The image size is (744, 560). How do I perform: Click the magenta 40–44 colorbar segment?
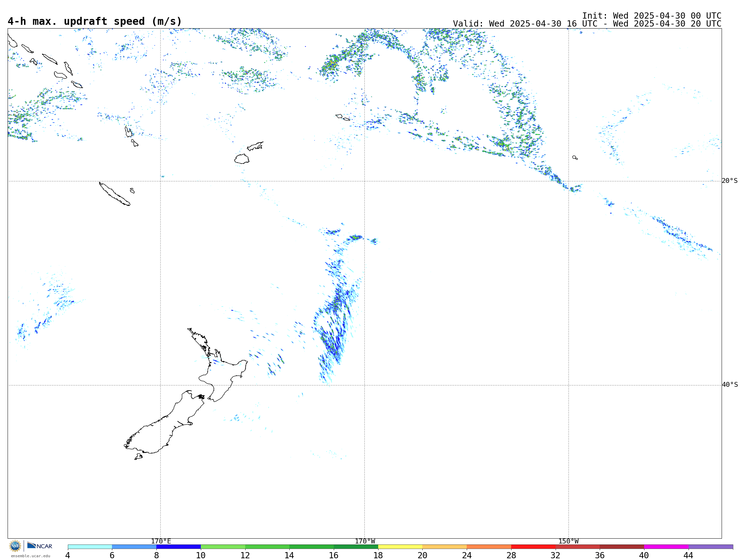pos(666,547)
